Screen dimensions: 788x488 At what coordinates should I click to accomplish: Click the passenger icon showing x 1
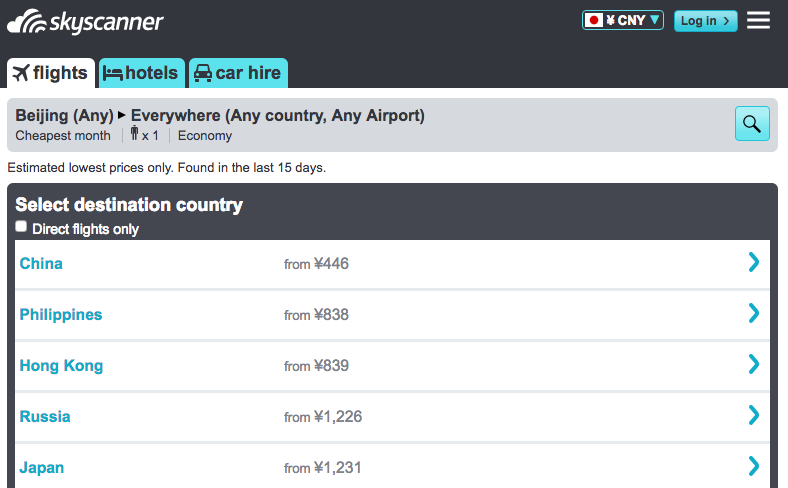[144, 135]
